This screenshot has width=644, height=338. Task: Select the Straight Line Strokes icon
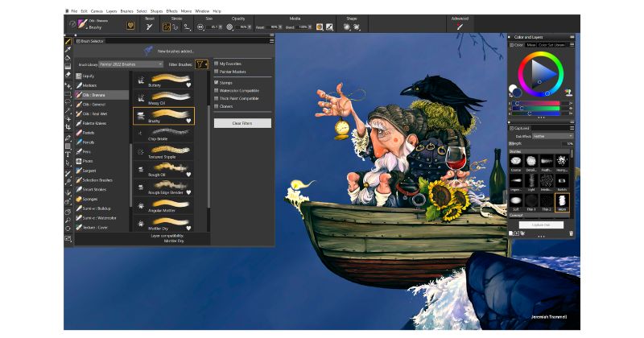tap(175, 27)
